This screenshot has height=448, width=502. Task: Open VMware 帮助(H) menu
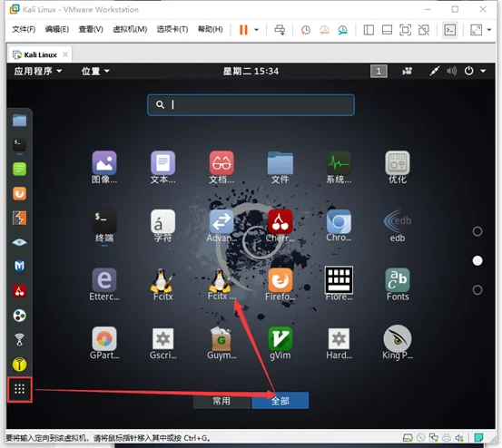(x=210, y=29)
